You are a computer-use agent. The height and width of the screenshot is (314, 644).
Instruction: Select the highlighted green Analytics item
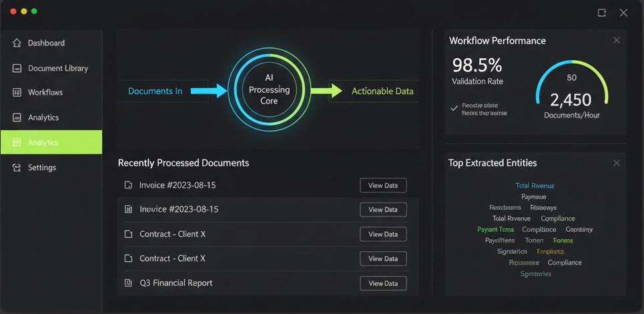tap(51, 142)
